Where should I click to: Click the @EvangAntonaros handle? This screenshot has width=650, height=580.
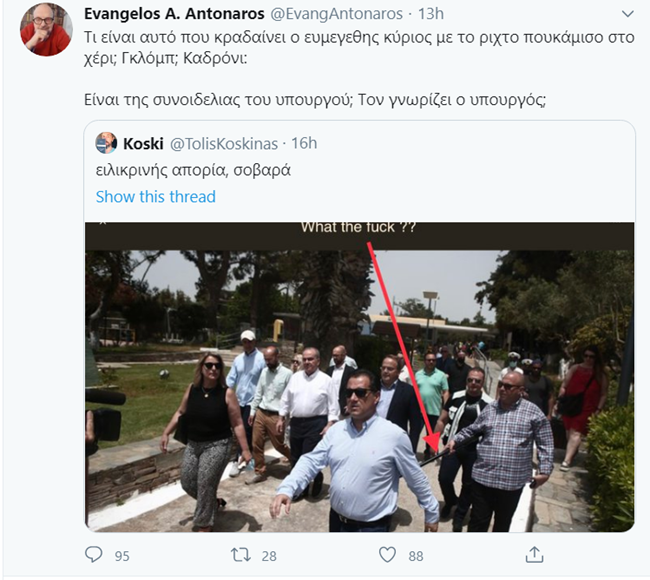click(337, 14)
